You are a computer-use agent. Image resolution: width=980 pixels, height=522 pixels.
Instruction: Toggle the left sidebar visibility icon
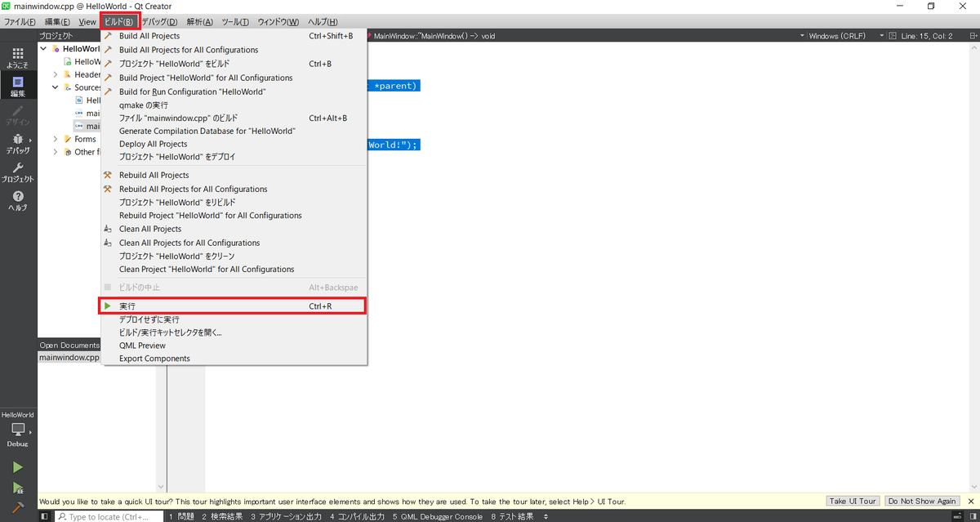[x=44, y=516]
